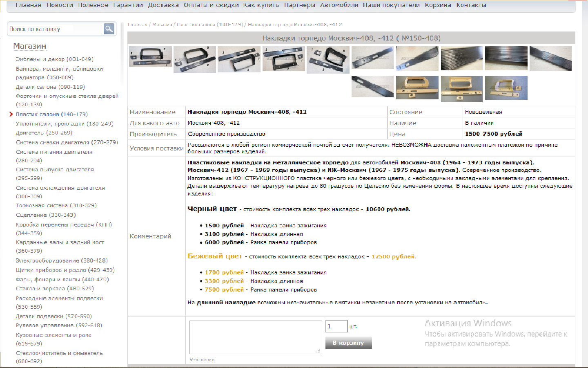Open the Автомобили menu item
The height and width of the screenshot is (368, 588).
339,5
